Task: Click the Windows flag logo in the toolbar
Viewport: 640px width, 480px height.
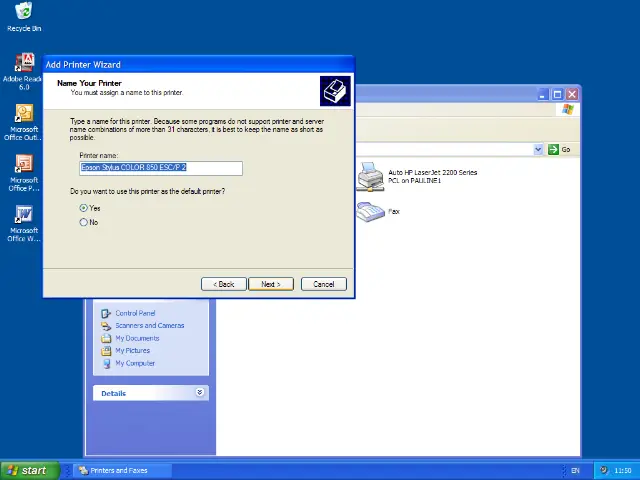Action: 568,109
